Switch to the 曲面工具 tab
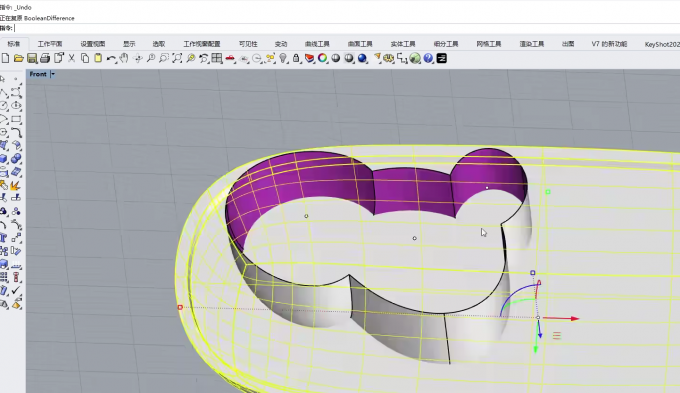Viewport: 680px width, 393px height. [x=360, y=44]
